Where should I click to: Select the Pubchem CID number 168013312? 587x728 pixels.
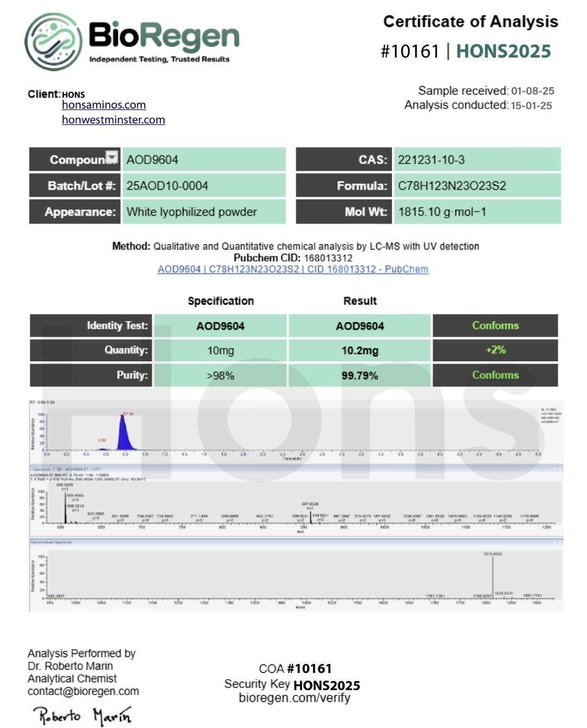328,258
